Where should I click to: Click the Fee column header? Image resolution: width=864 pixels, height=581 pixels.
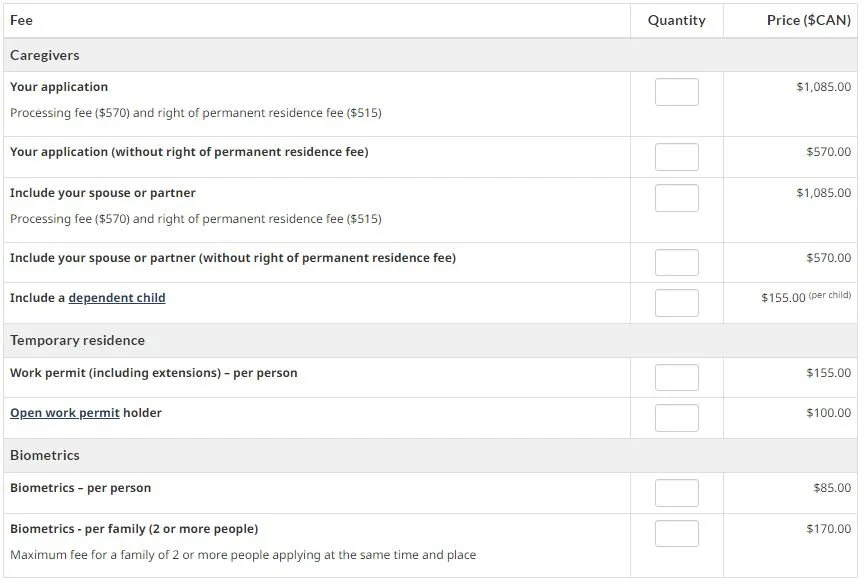coord(21,20)
